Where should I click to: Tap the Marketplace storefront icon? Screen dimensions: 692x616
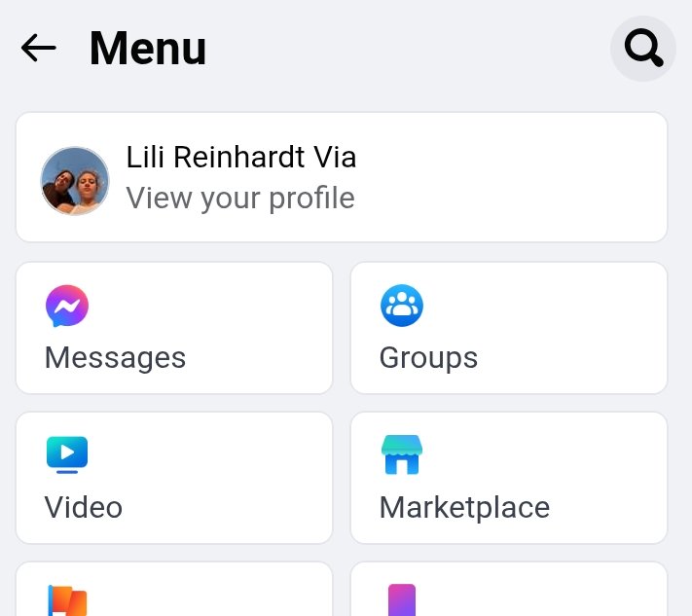402,454
